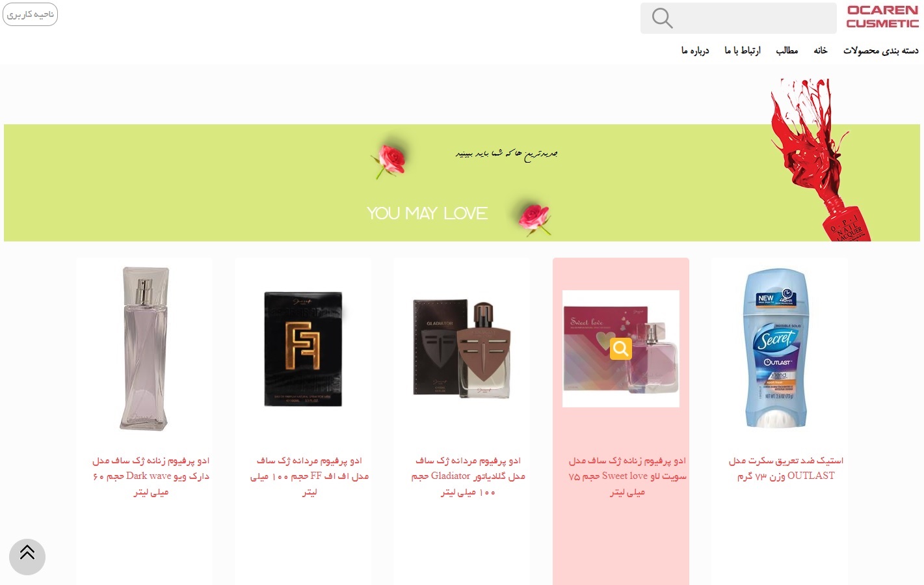Open the مطالب menu item
924x585 pixels.
[x=787, y=50]
